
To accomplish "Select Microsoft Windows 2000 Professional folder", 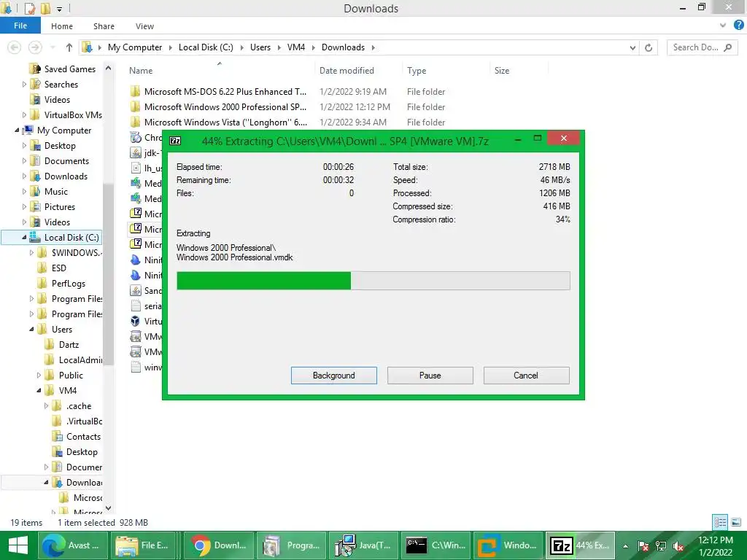I will tap(225, 107).
